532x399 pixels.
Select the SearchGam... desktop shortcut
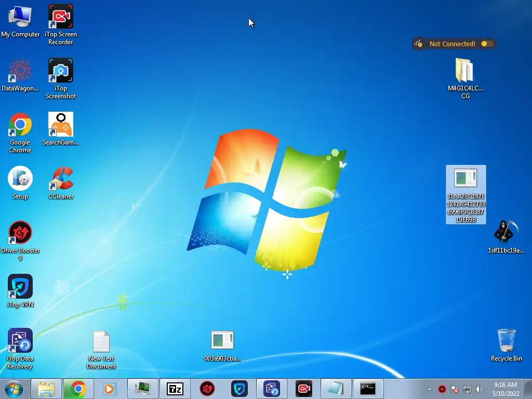coord(61,129)
